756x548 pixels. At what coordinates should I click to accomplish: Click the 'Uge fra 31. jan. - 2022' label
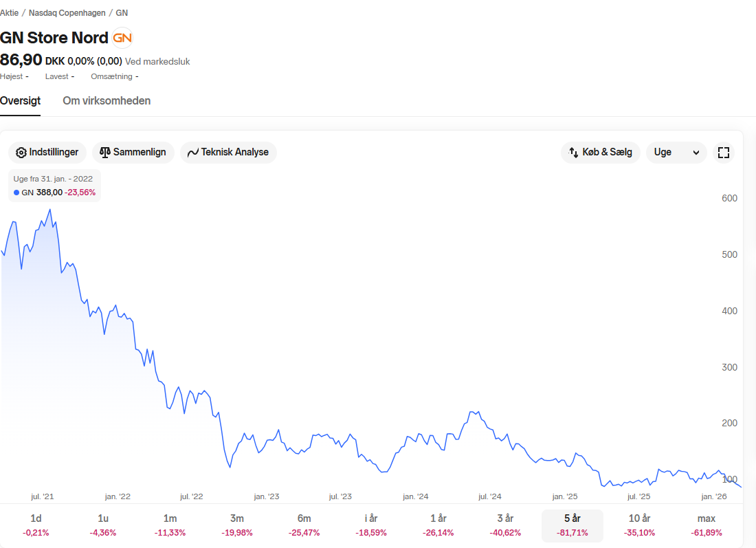tap(53, 179)
